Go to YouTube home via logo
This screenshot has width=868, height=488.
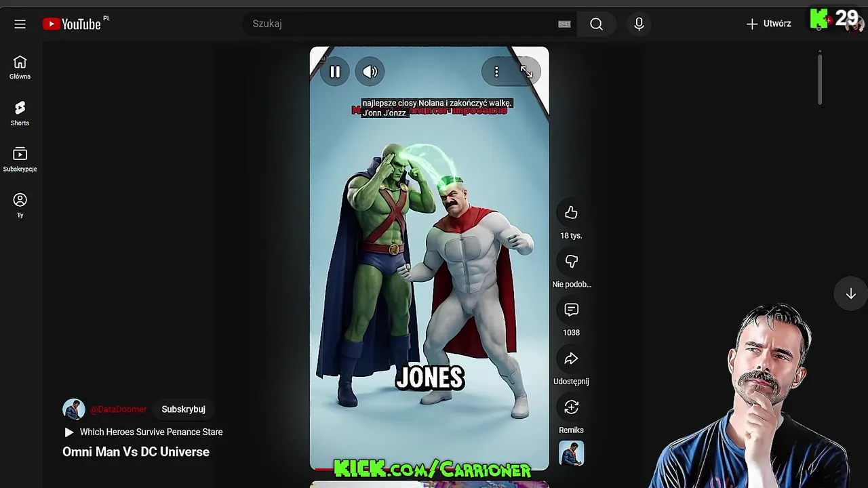coord(71,24)
